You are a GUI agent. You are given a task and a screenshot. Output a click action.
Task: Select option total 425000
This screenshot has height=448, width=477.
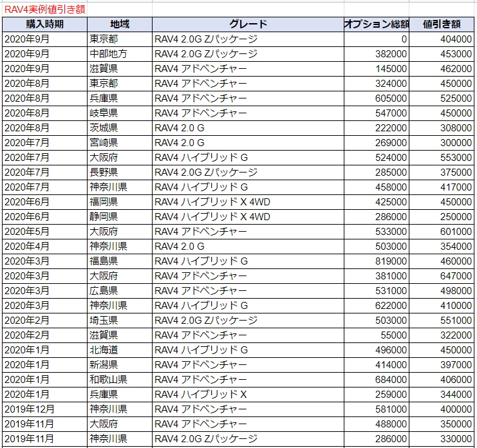[377, 202]
